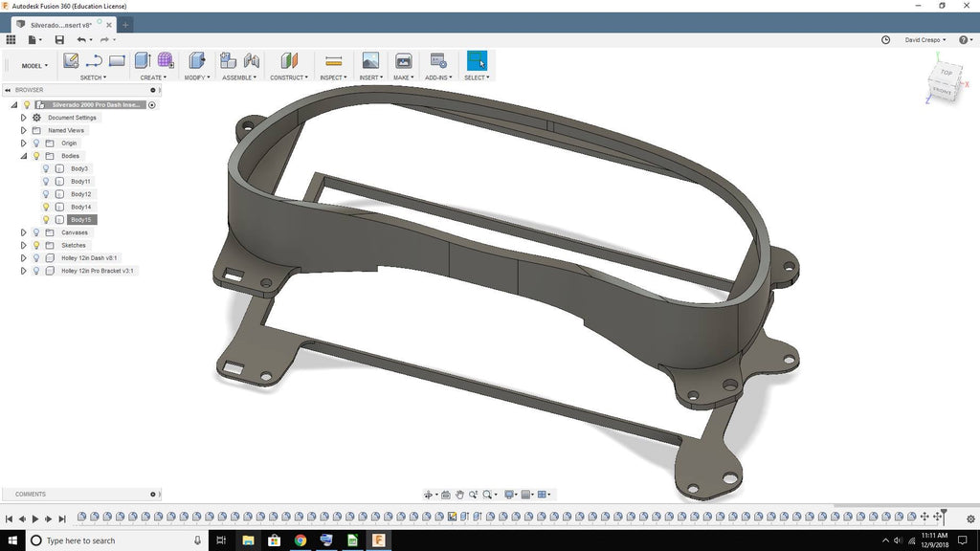This screenshot has height=551, width=980.
Task: Expand the Document Settings node
Action: coord(24,118)
